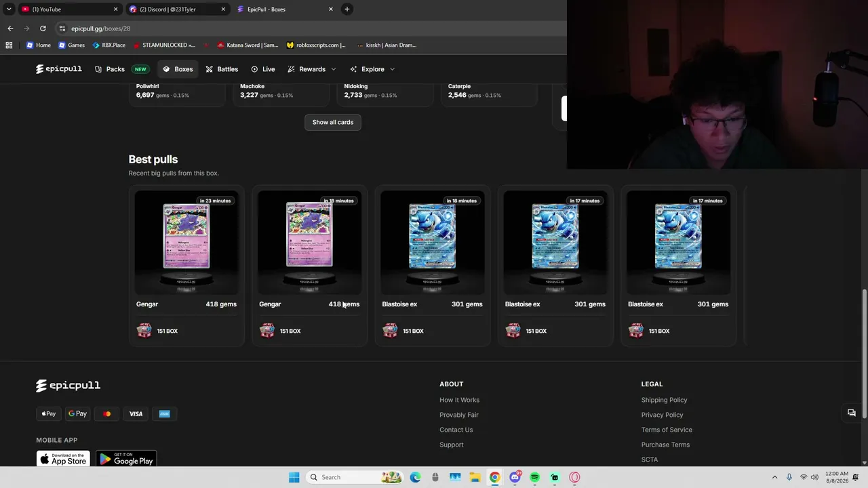
Task: Open the Terms of Service link
Action: tap(667, 430)
